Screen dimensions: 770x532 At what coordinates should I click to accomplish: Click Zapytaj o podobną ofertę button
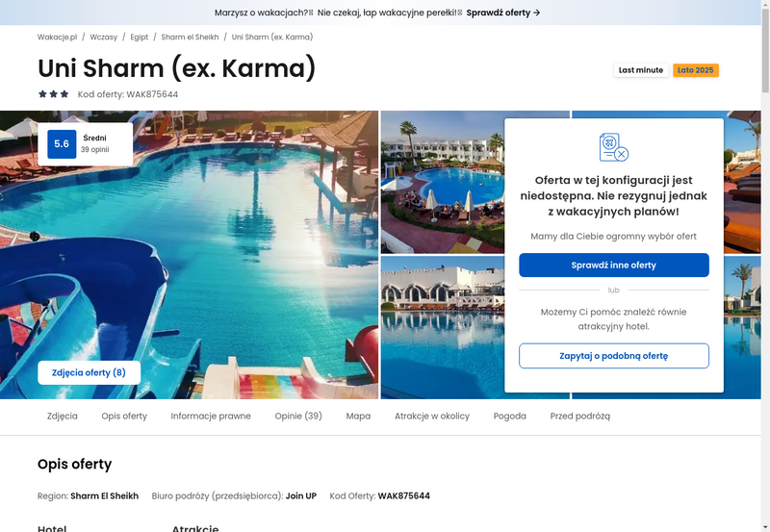(x=614, y=356)
